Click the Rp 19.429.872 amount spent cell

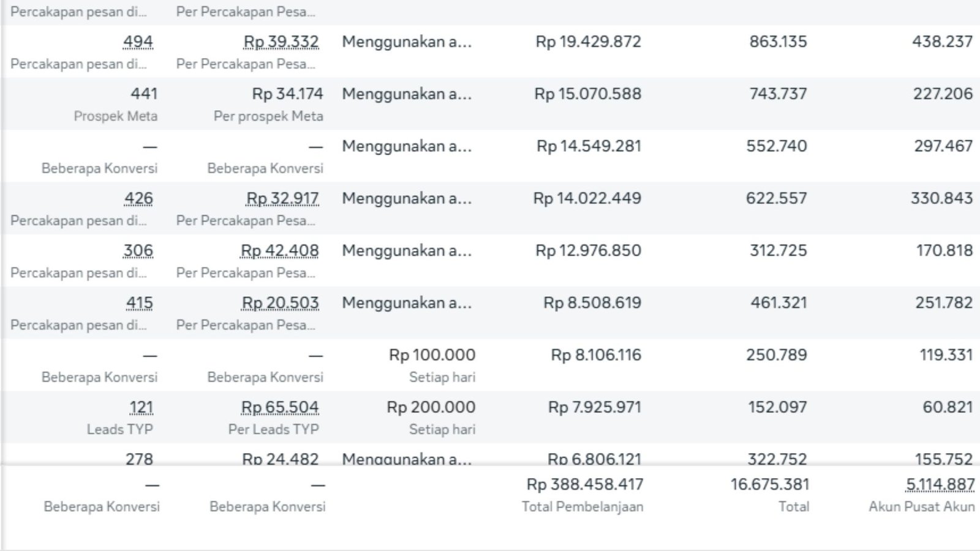point(588,42)
